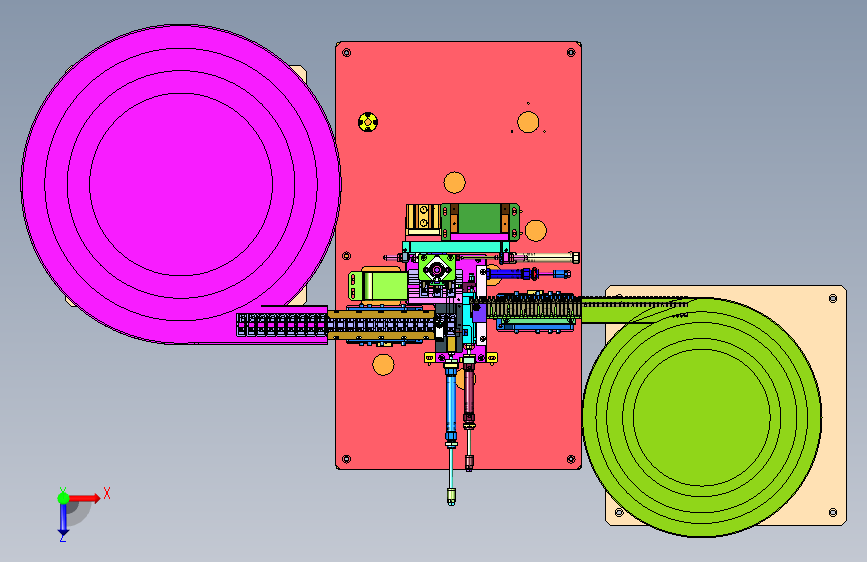Click the red X axis of the triad
Viewport: 867px width, 562px height.
(86, 498)
